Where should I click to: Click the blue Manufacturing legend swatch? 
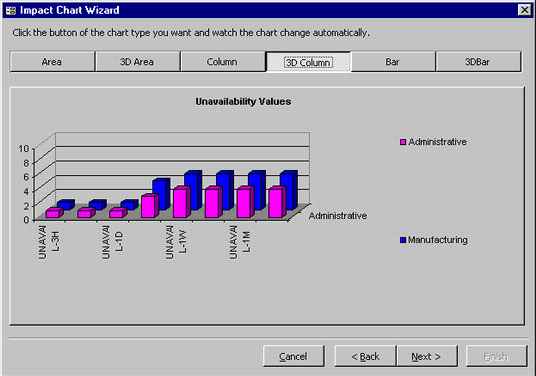403,240
